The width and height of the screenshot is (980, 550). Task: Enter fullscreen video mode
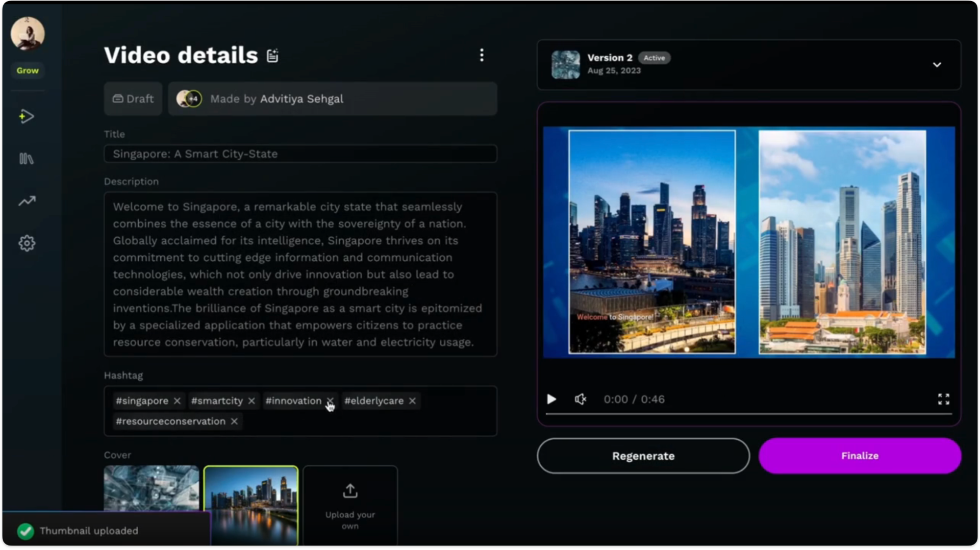coord(943,399)
